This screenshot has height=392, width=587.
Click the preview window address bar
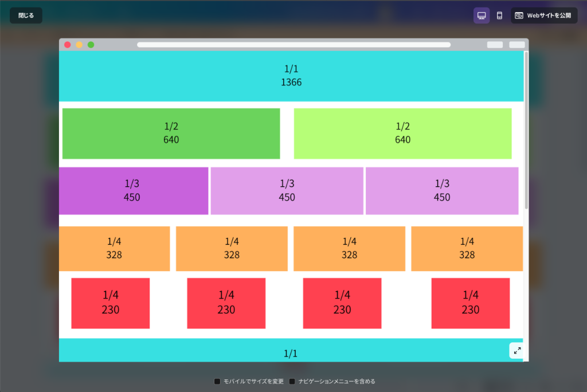point(293,45)
